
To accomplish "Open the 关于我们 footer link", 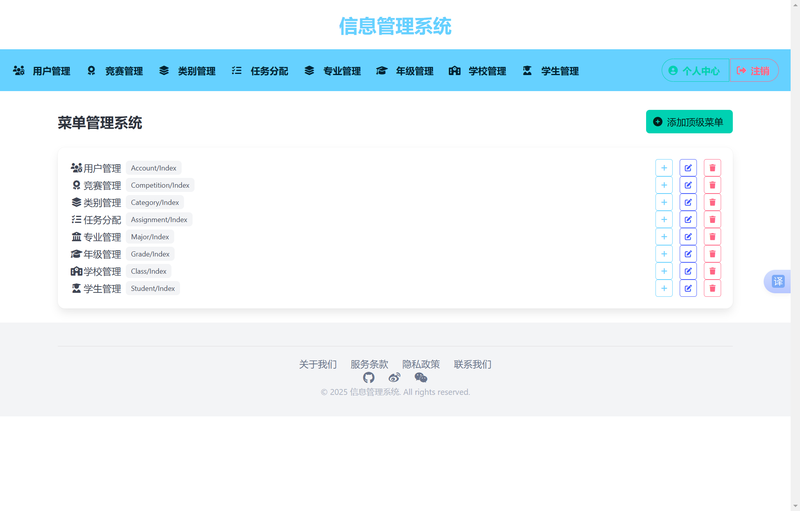I will 318,364.
